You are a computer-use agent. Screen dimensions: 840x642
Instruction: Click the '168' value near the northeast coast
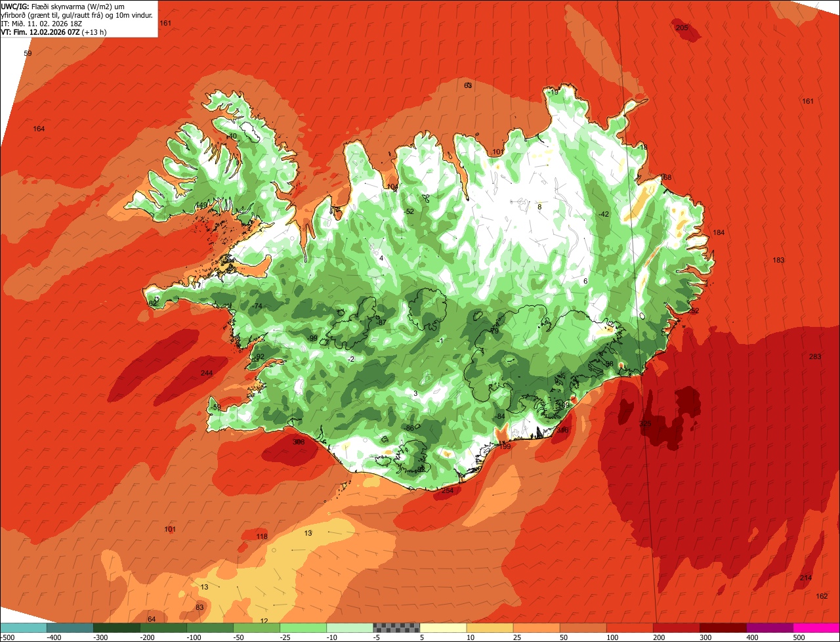pos(666,178)
